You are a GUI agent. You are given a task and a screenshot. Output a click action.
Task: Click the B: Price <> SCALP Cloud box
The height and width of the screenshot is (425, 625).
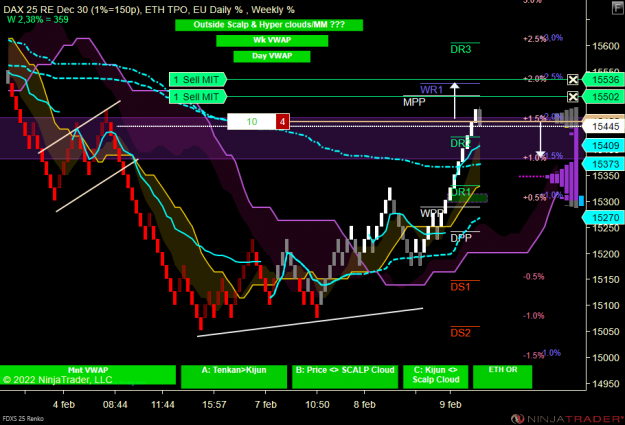tap(345, 376)
